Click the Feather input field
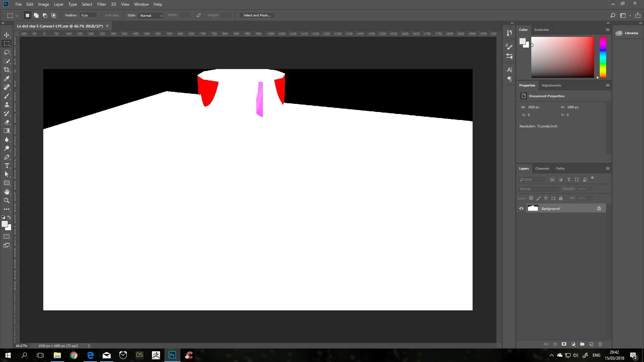 (x=88, y=15)
